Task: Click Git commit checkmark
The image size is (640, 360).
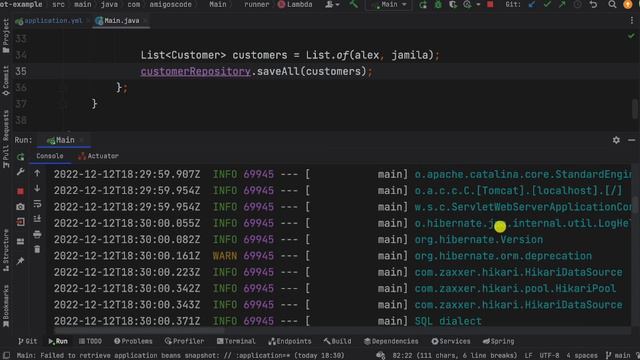Action: click(x=547, y=4)
